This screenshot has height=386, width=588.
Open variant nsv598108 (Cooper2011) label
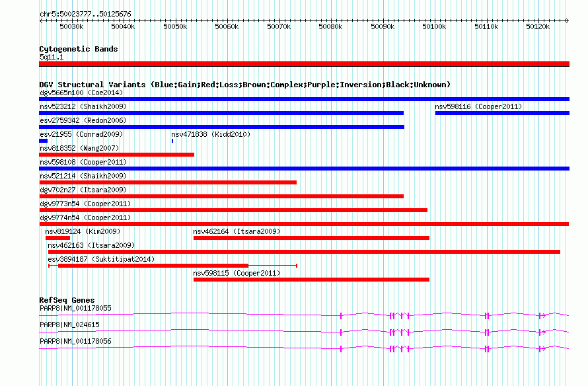pos(83,162)
